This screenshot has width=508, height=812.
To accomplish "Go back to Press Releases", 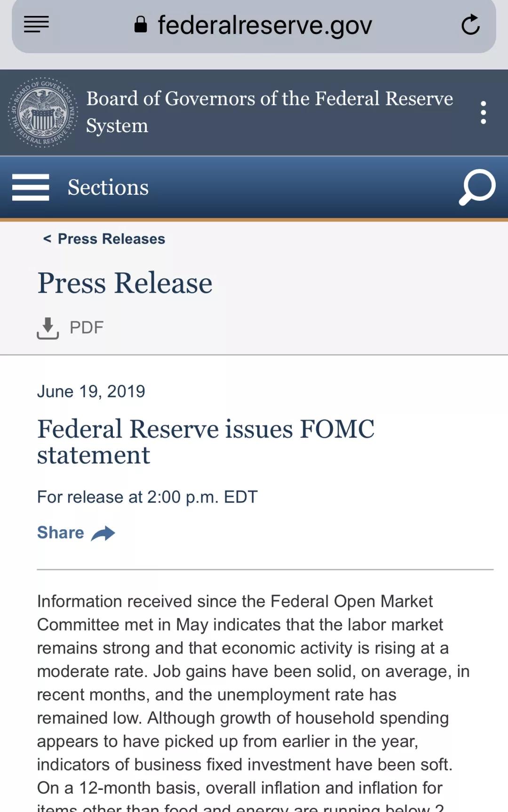I will pos(111,239).
